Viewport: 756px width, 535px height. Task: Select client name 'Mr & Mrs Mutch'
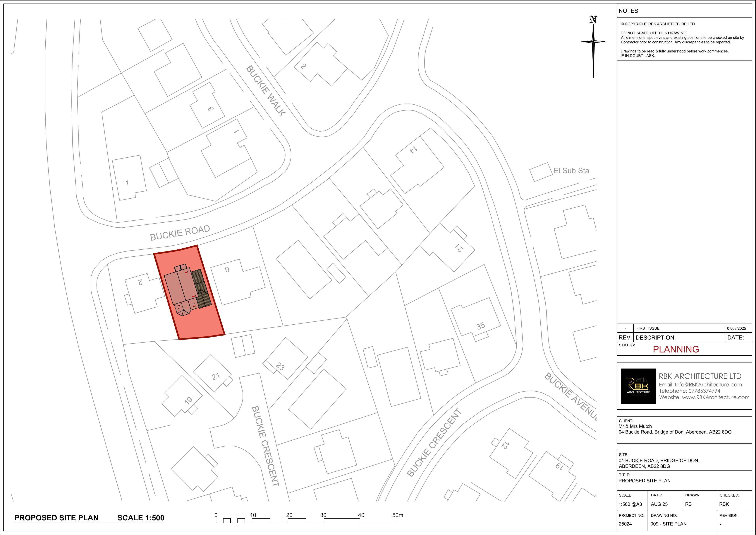coord(635,426)
